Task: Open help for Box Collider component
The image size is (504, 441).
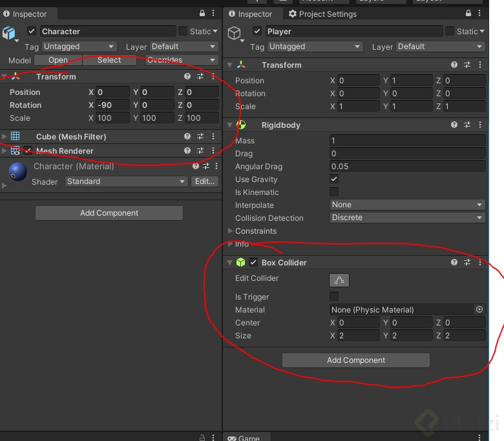Action: coord(454,262)
